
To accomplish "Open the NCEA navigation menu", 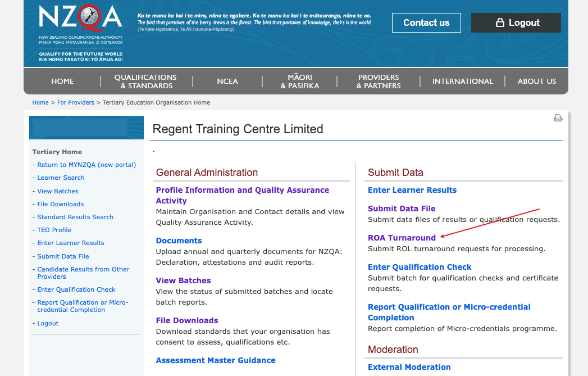I will pos(227,81).
